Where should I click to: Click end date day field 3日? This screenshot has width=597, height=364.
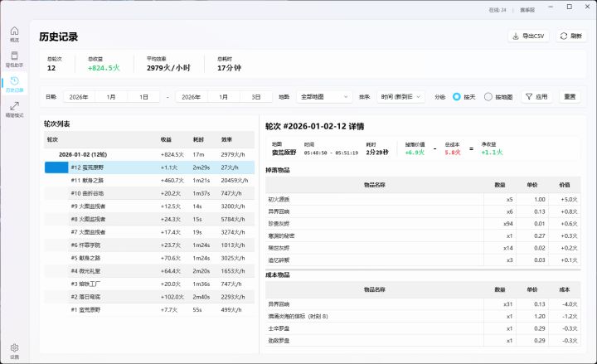256,97
